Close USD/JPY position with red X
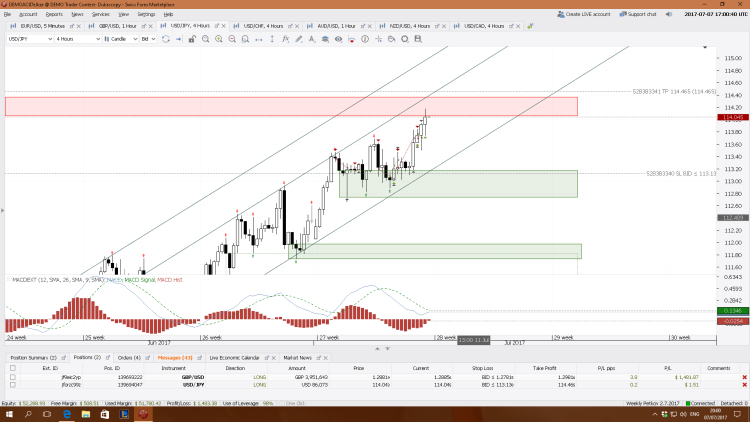Image resolution: width=750 pixels, height=422 pixels. click(744, 385)
